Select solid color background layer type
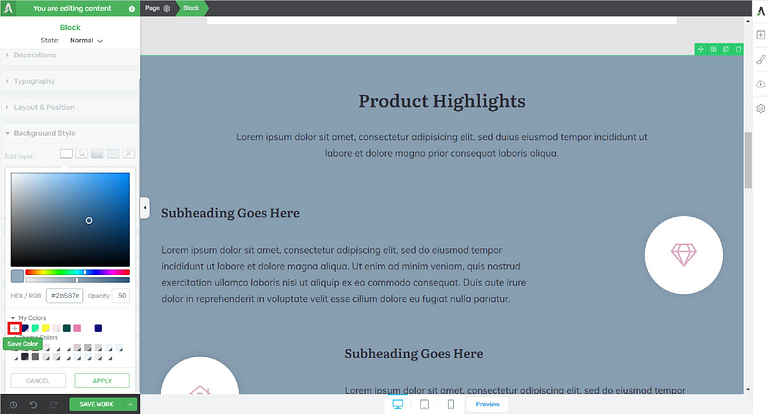Image resolution: width=769 pixels, height=414 pixels. pyautogui.click(x=67, y=154)
